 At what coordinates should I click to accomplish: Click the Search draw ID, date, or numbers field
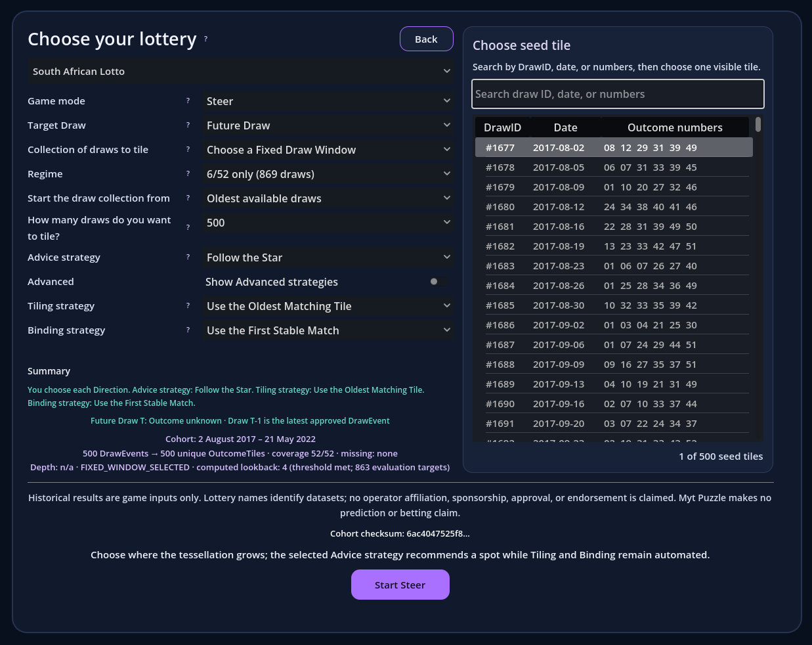[618, 94]
